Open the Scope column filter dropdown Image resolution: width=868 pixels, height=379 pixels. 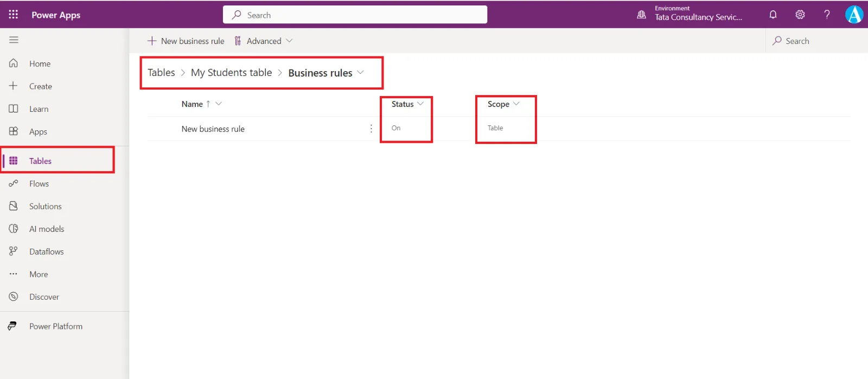516,104
